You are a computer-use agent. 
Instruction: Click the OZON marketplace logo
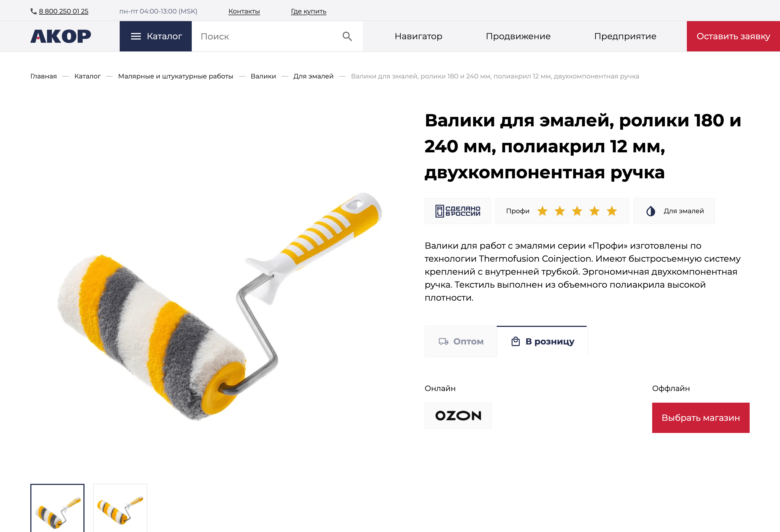(x=458, y=416)
